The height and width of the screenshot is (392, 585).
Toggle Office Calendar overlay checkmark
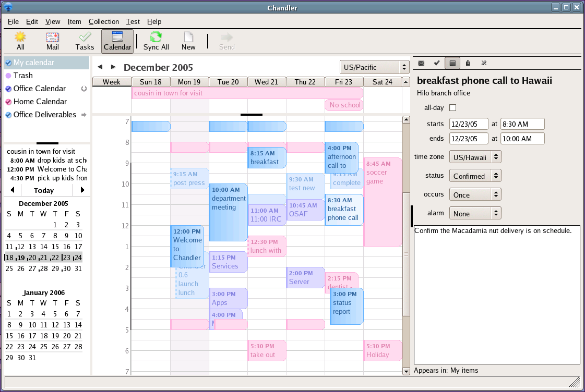[8, 89]
